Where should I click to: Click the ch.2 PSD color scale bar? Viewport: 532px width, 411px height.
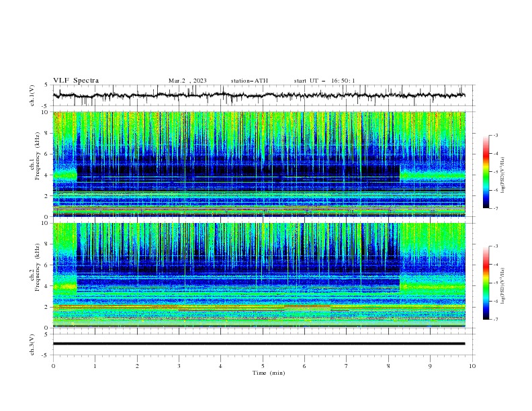486,283
